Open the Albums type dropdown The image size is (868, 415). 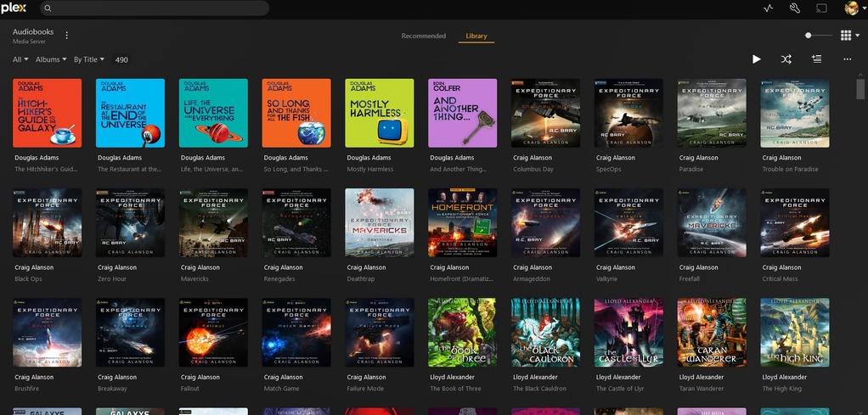(51, 59)
